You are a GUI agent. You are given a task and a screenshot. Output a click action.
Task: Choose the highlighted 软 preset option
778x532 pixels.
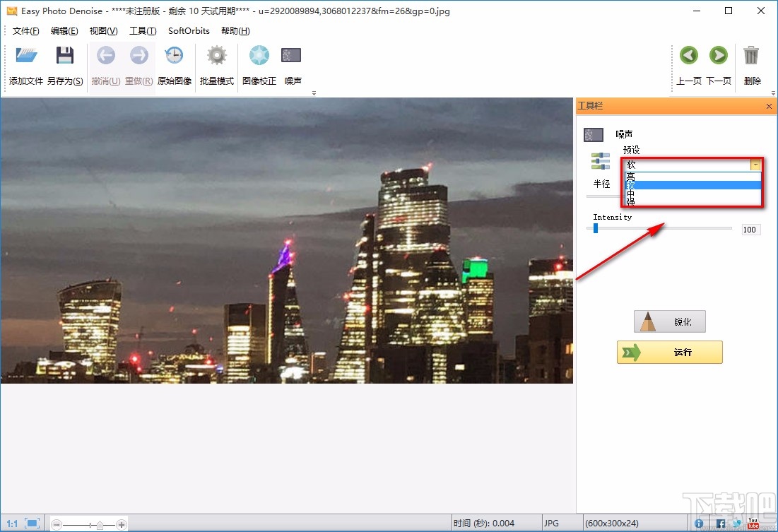692,185
